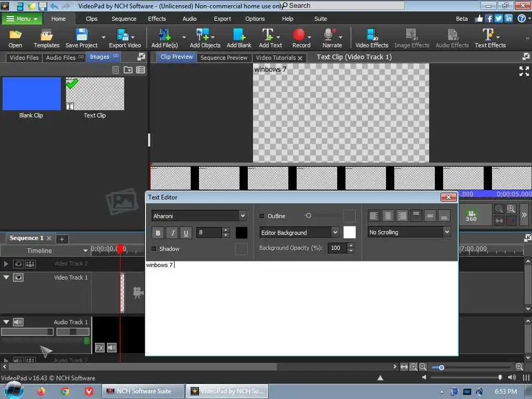Add a new sequence tab with plus
Viewport: 532px width, 399px height.
pyautogui.click(x=62, y=239)
